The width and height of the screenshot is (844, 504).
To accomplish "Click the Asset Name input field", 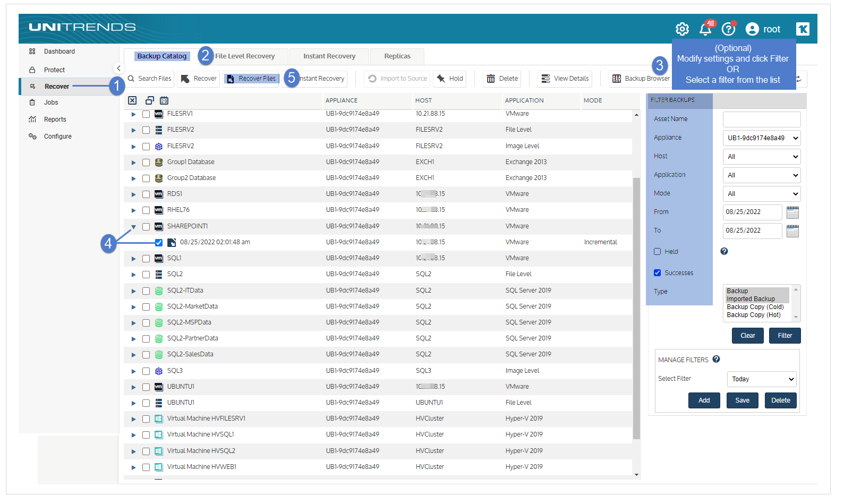I will click(x=762, y=119).
